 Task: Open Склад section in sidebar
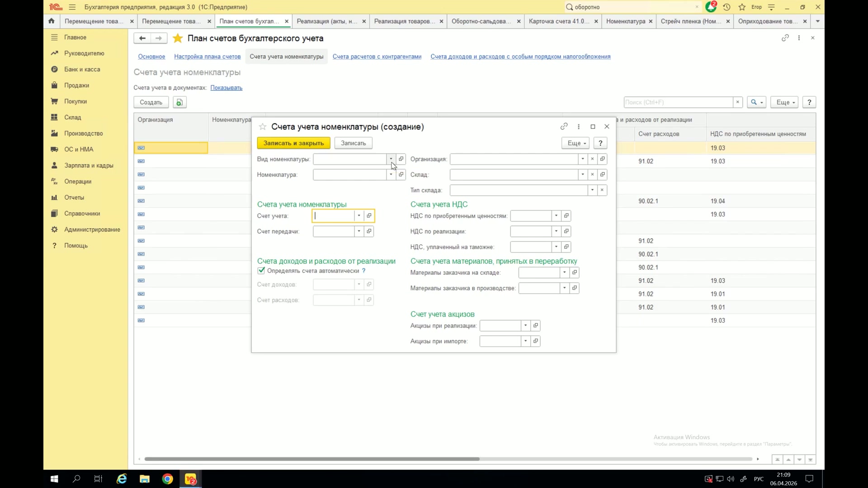72,117
